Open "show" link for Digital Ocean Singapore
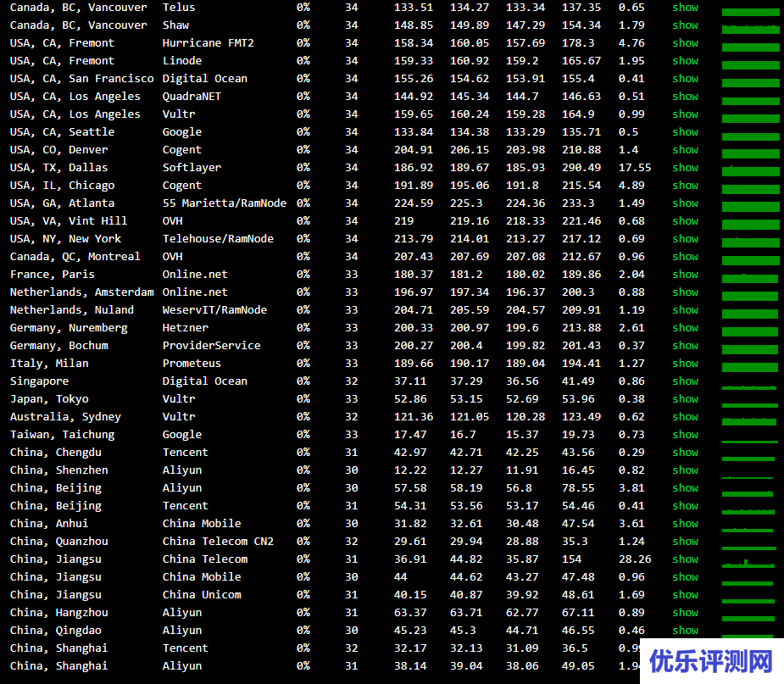The image size is (784, 684). [x=685, y=381]
